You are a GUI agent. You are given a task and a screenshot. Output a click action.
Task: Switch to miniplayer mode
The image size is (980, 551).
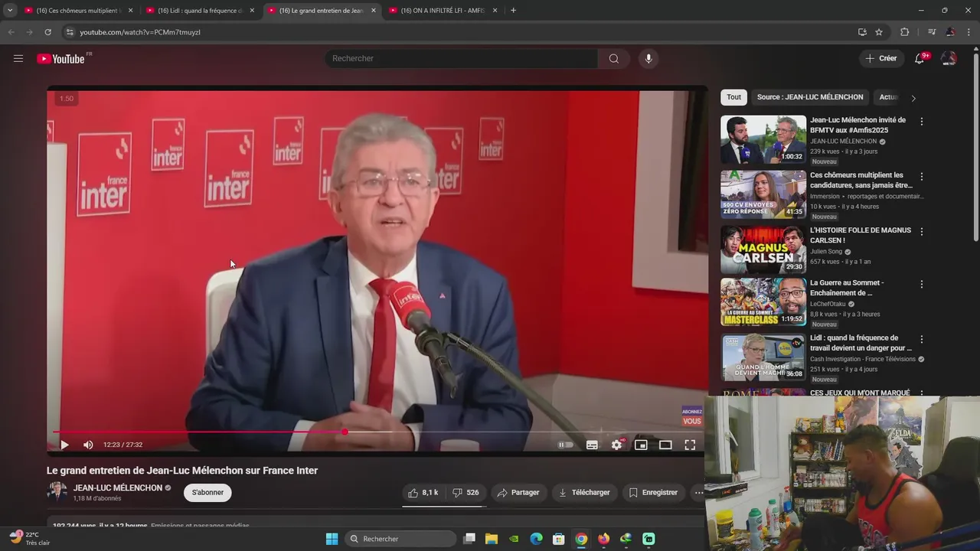click(642, 445)
